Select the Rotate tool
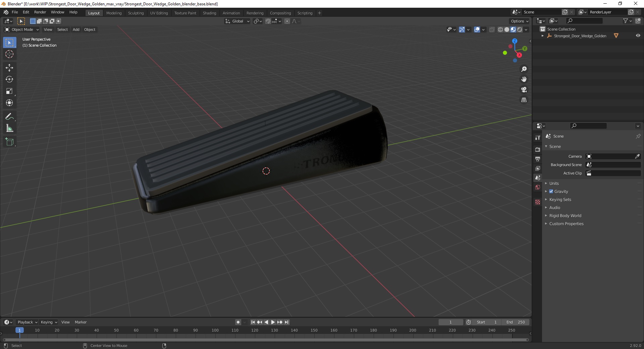 point(9,79)
